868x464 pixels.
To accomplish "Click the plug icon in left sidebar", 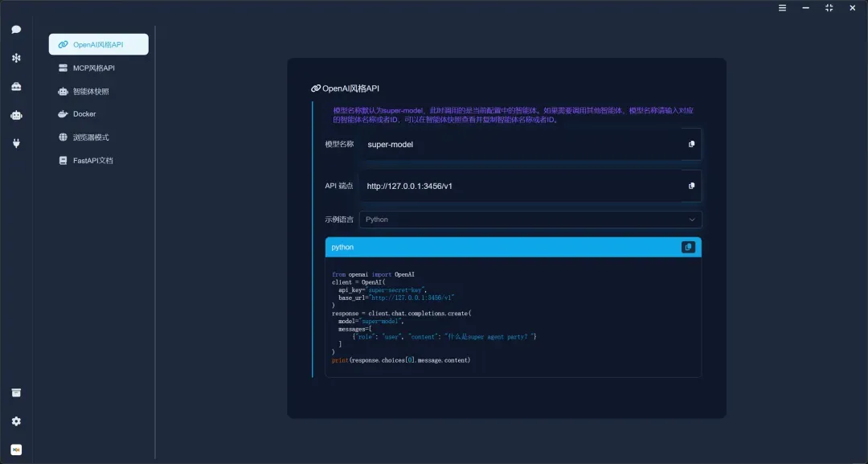I will (x=16, y=143).
